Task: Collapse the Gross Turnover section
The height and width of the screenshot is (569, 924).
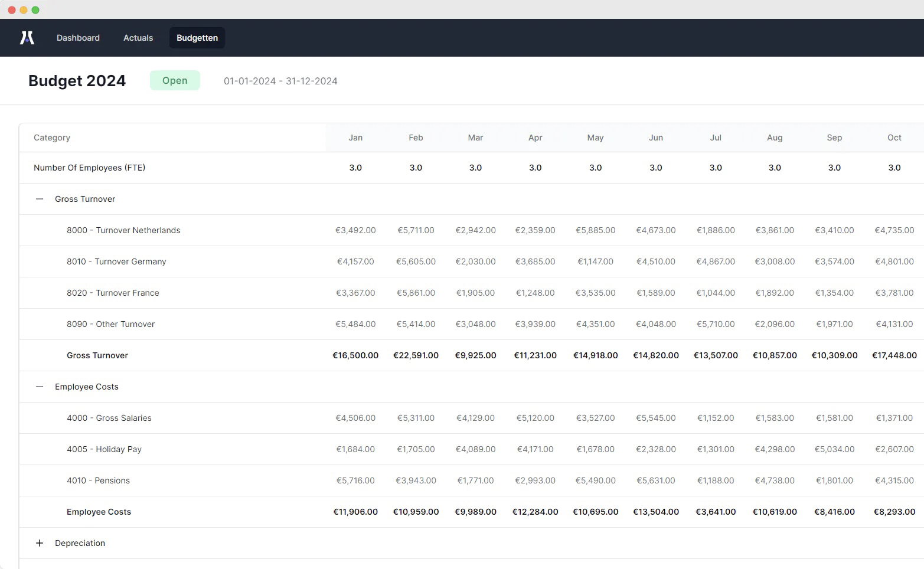Action: pyautogui.click(x=40, y=199)
